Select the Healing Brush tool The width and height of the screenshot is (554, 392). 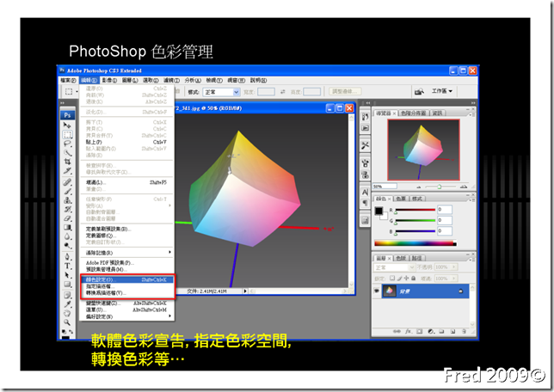pos(67,182)
